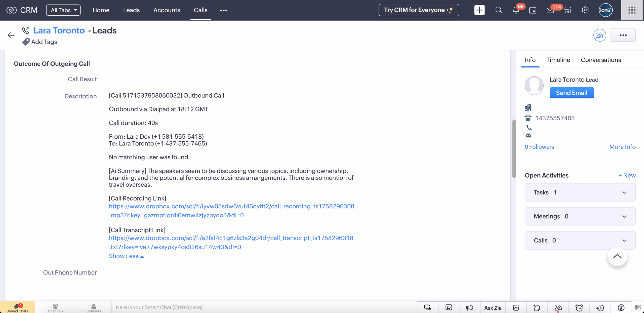Go back using the back arrow
Image resolution: width=644 pixels, height=313 pixels.
pos(11,35)
